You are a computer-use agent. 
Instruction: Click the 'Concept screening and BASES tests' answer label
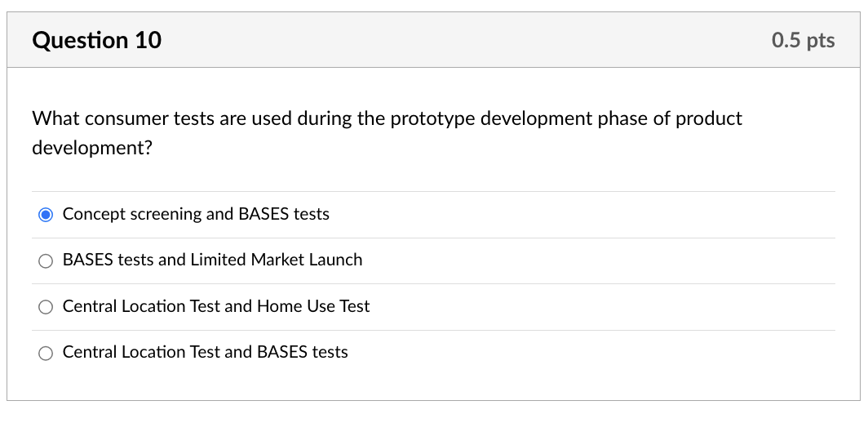click(x=196, y=214)
